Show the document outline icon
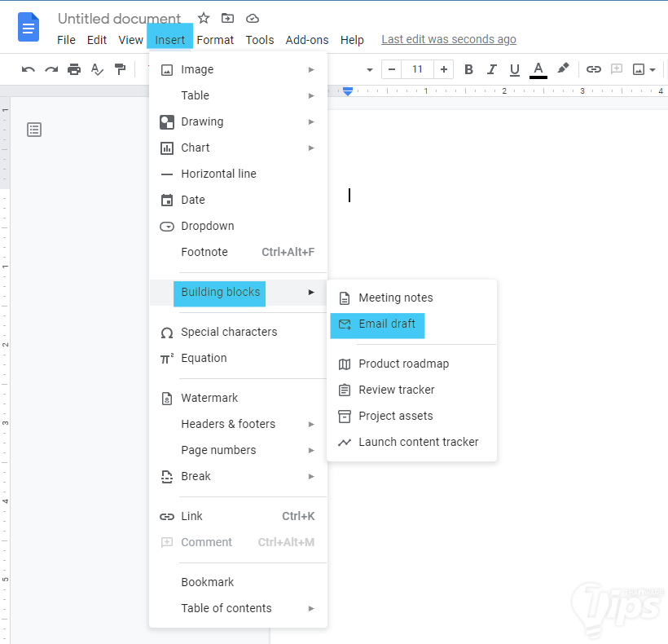This screenshot has height=644, width=668. tap(34, 130)
